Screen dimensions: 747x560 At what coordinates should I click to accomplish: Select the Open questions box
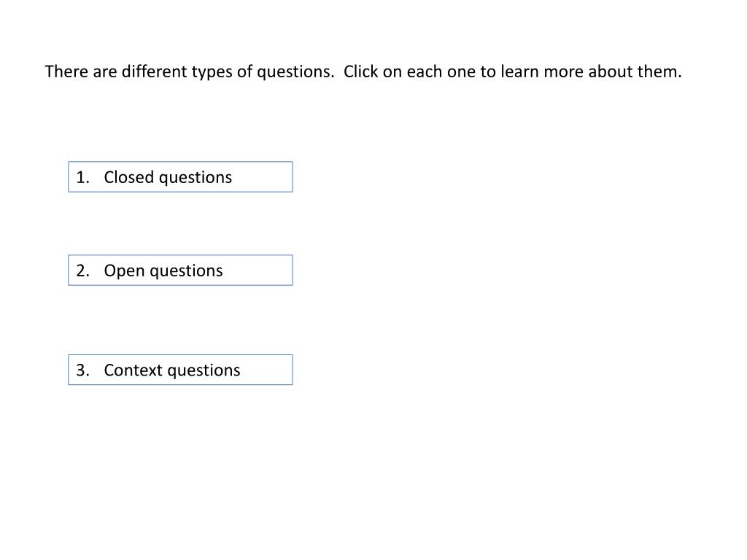180,270
